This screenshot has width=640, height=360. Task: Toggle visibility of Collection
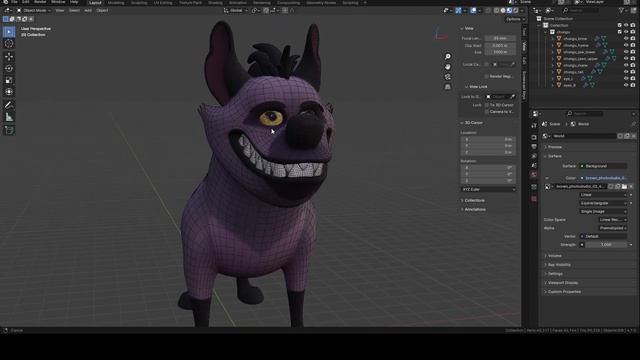pos(626,25)
